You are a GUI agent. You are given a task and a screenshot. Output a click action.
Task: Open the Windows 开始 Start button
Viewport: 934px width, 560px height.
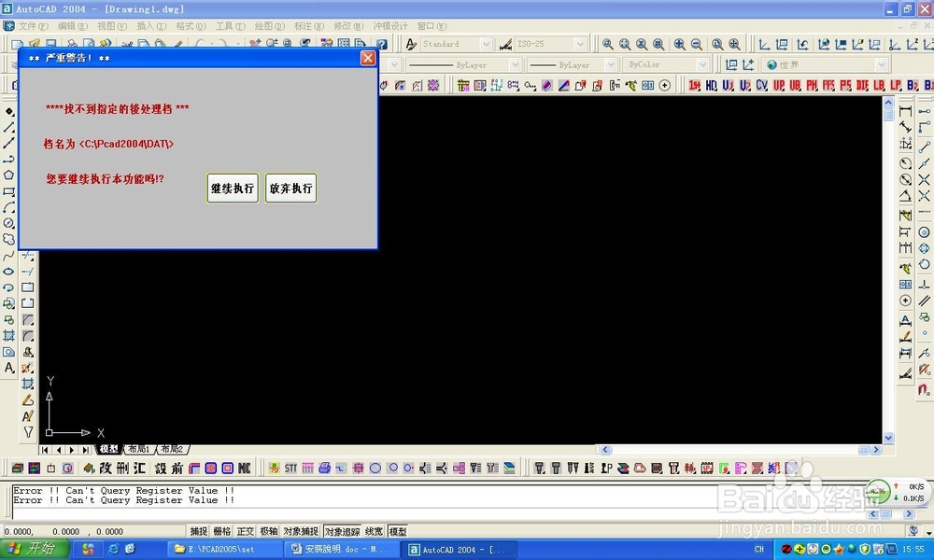pyautogui.click(x=34, y=549)
